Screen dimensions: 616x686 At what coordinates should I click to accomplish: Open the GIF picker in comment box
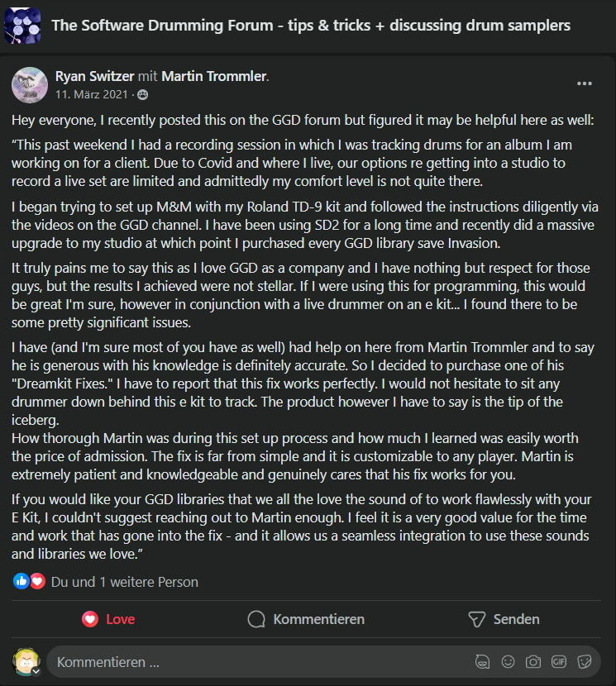(x=559, y=662)
